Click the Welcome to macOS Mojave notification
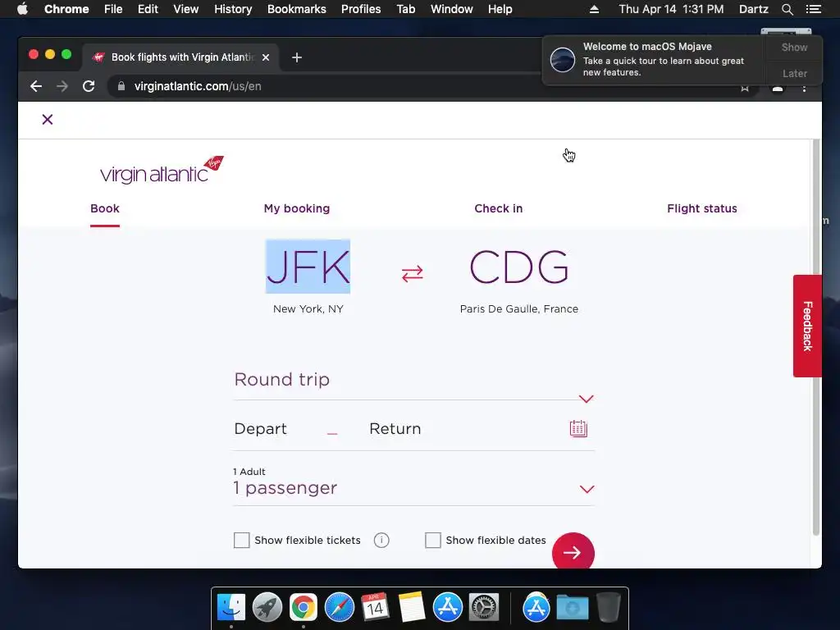This screenshot has height=630, width=840. click(x=655, y=59)
